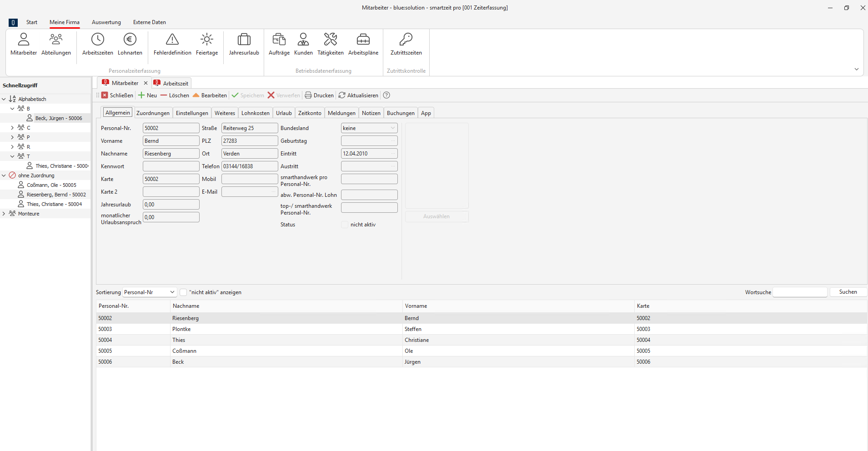Collapse the ribbon with the chevron
The image size is (868, 451).
857,70
